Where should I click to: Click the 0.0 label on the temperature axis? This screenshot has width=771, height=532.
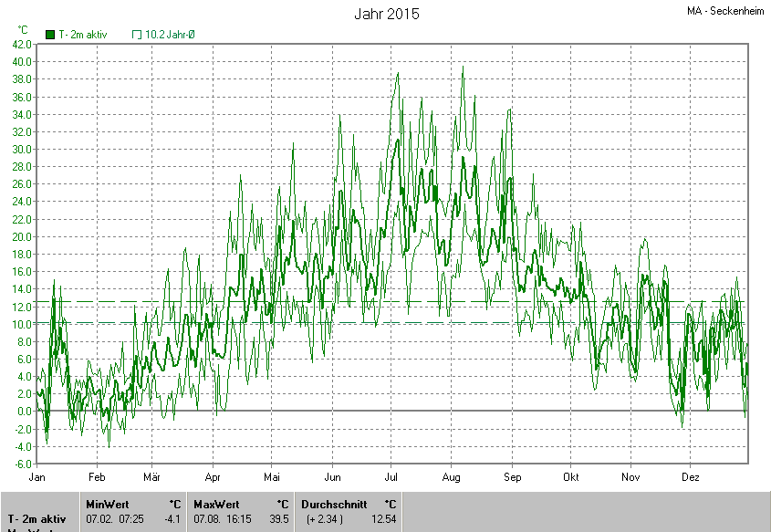22,412
